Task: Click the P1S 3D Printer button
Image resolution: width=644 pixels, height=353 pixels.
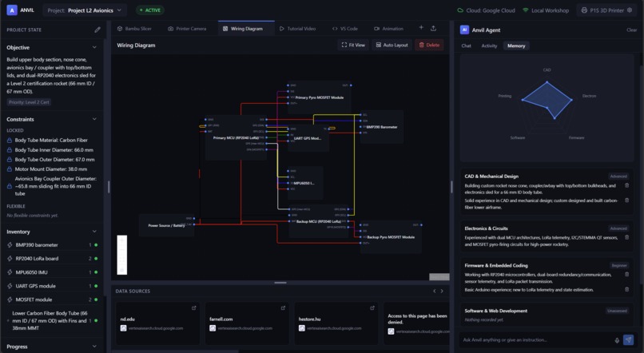Action: coord(607,10)
